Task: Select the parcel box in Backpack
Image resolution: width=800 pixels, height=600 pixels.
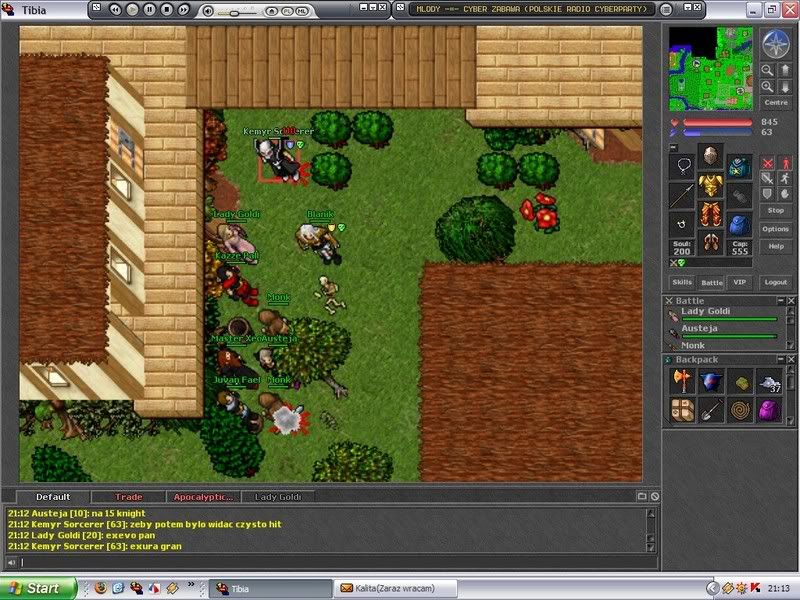Action: pyautogui.click(x=683, y=410)
